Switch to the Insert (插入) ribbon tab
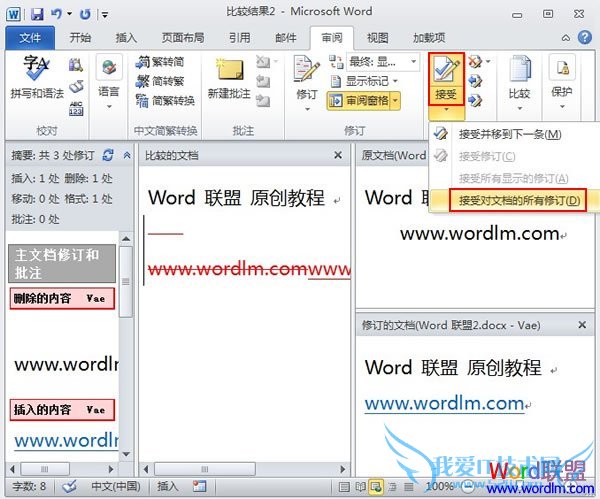600x499 pixels. tap(126, 38)
